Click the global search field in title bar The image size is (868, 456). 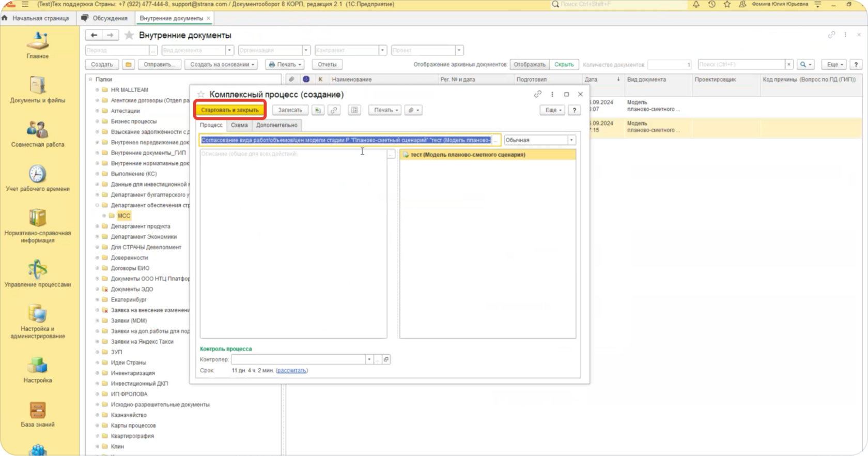(620, 4)
